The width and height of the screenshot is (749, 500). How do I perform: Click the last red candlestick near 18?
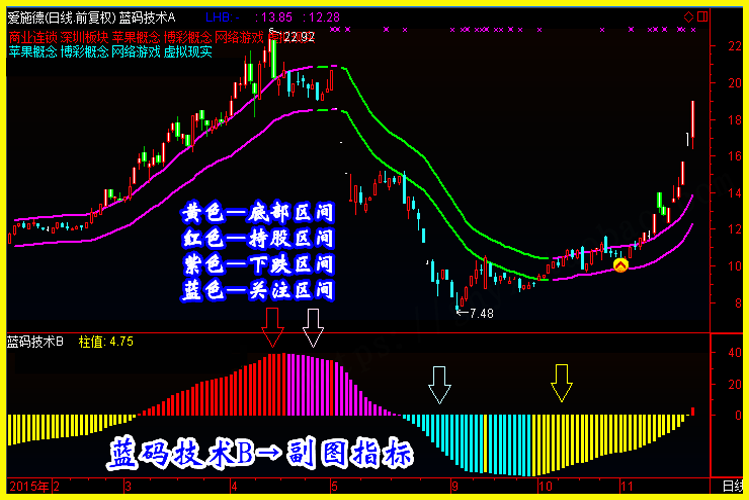click(x=693, y=125)
